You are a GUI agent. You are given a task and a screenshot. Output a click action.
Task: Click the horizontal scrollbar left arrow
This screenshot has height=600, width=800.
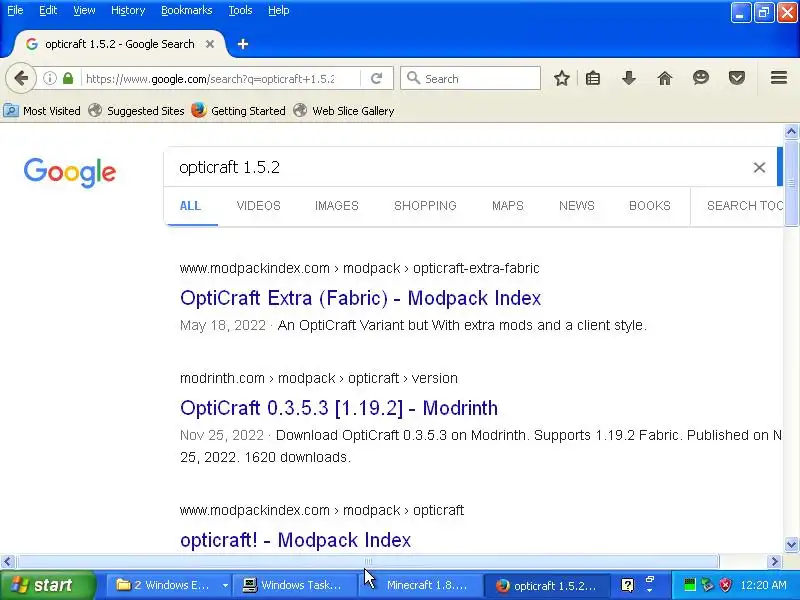(x=7, y=562)
